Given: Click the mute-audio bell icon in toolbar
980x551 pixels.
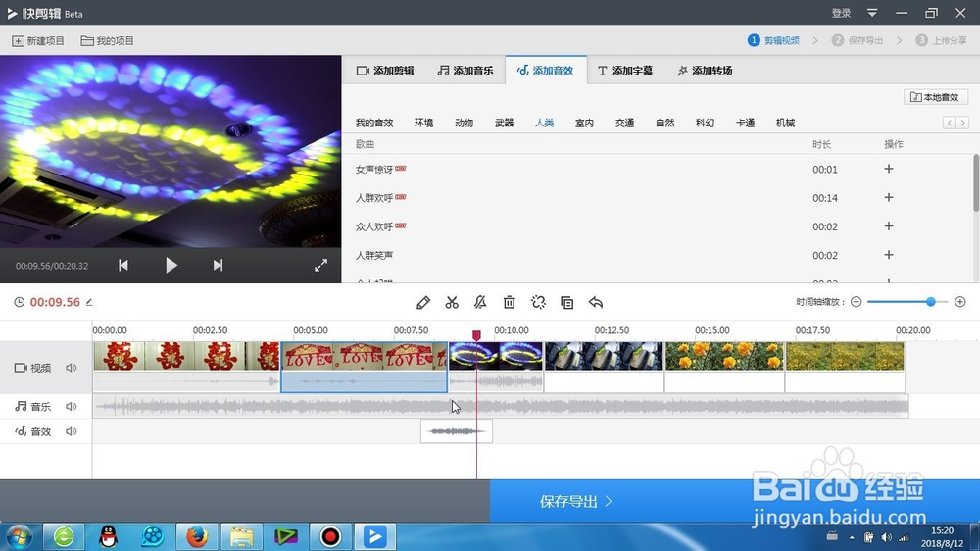Looking at the screenshot, I should (480, 303).
